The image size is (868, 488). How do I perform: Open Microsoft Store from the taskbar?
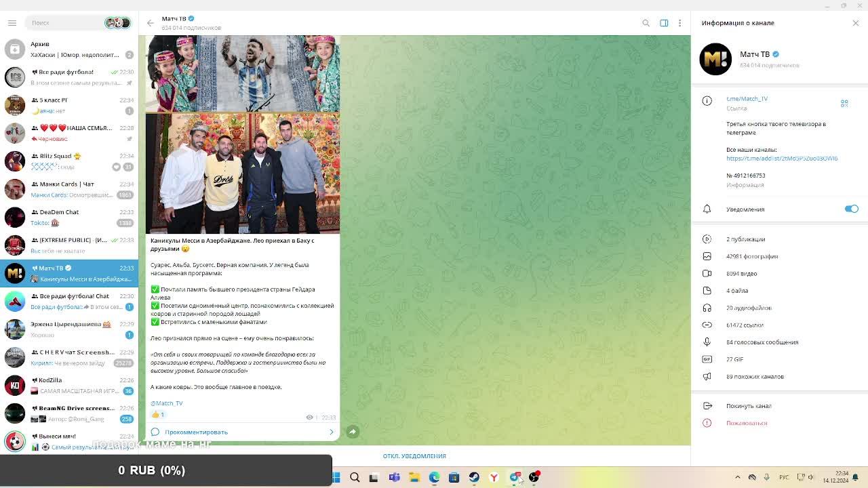(x=454, y=477)
